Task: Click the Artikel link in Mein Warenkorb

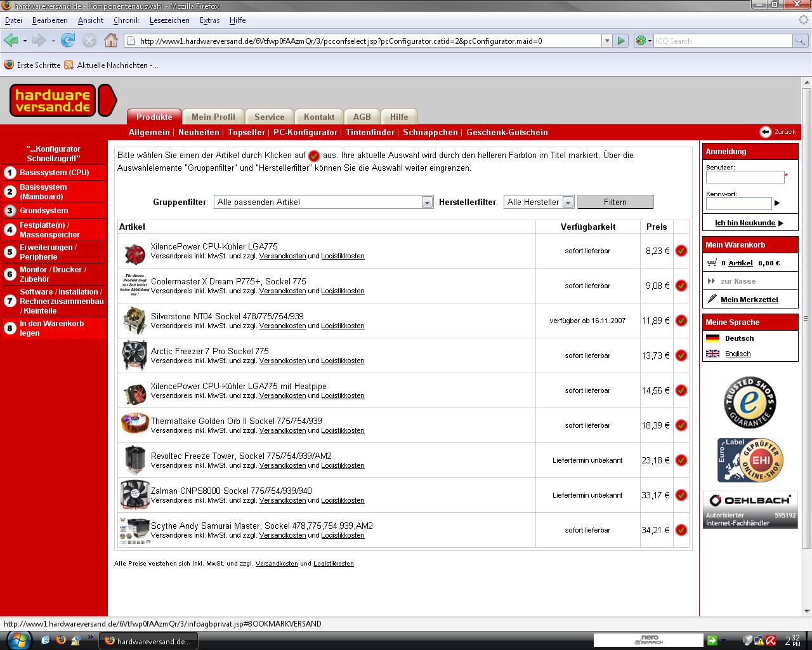Action: point(740,263)
